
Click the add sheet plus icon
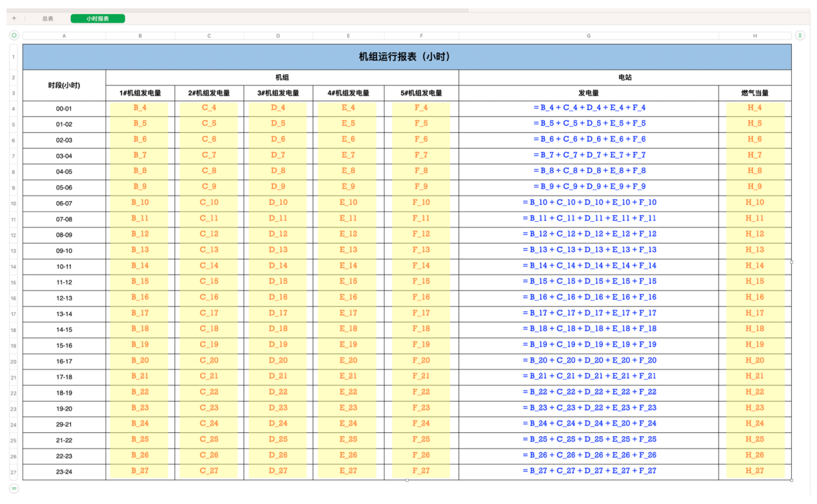(14, 19)
